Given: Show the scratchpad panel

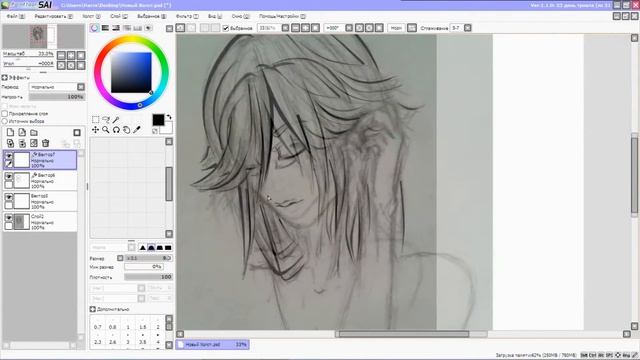Looking at the screenshot, I should tap(149, 28).
